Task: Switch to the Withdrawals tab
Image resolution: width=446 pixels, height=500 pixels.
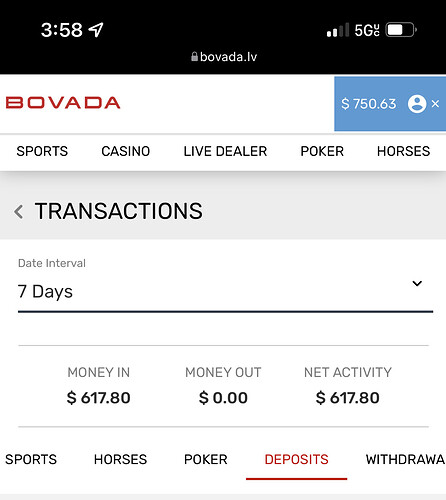Action: [x=406, y=460]
